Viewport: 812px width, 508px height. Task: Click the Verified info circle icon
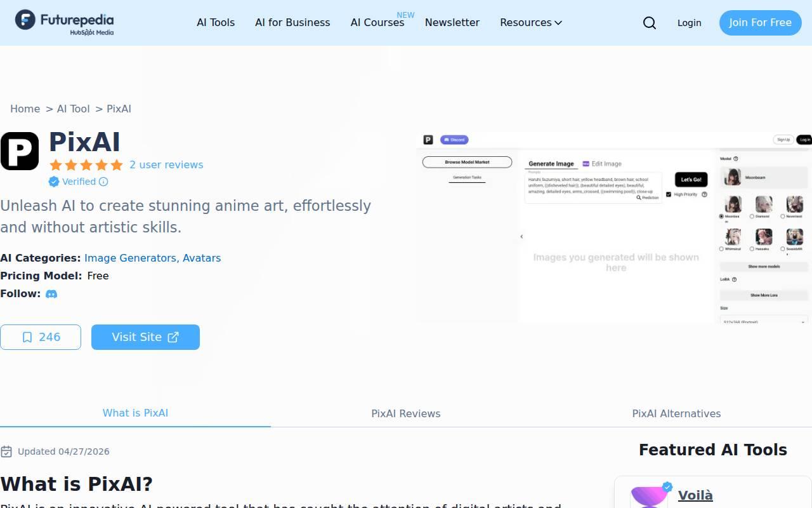click(103, 182)
